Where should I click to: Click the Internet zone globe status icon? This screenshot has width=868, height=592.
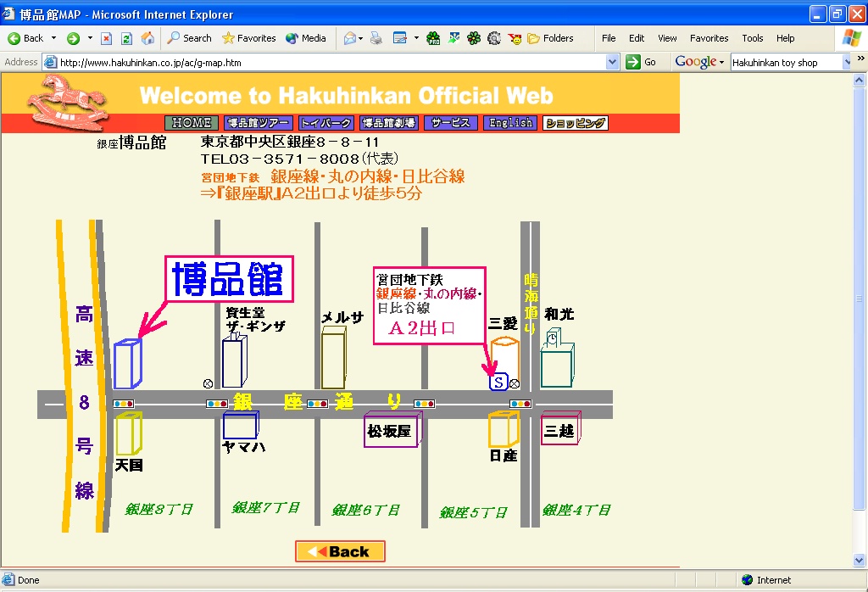point(748,580)
